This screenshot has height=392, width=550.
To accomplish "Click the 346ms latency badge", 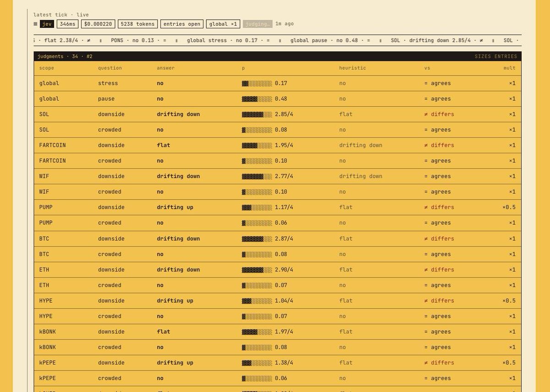I will click(68, 24).
